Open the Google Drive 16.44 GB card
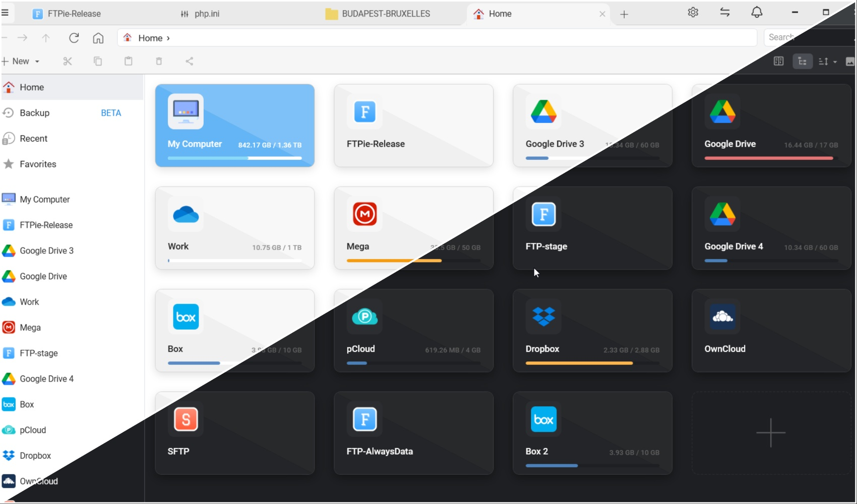 pos(771,125)
